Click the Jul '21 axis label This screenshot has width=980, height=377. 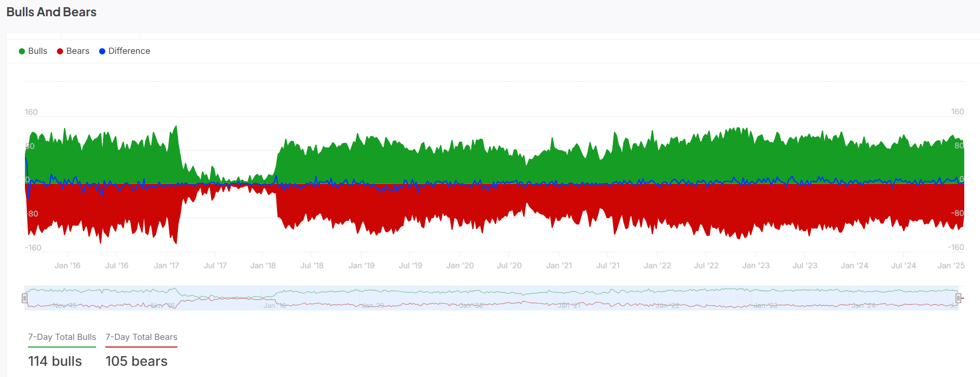pos(607,266)
